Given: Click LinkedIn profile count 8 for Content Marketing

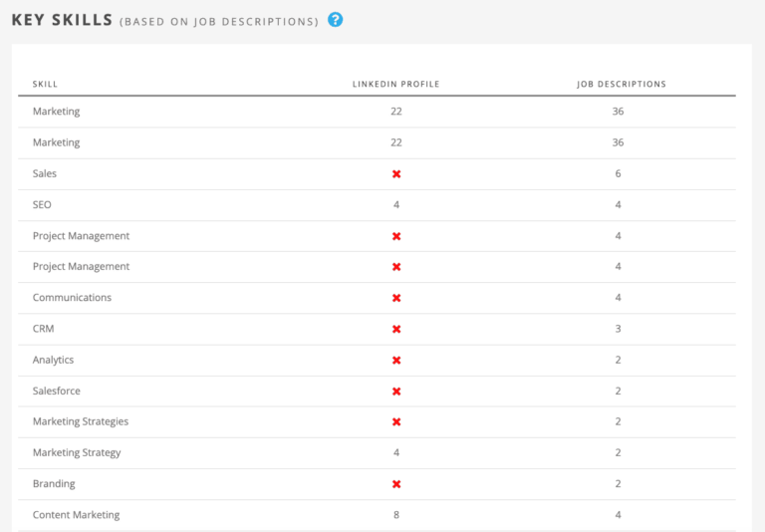Looking at the screenshot, I should coord(396,515).
